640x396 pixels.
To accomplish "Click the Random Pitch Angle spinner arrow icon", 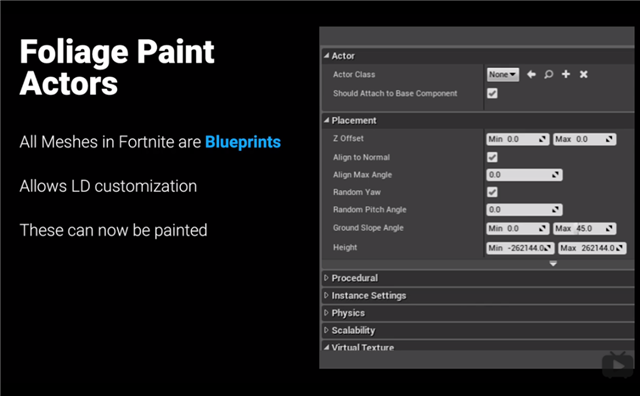I will pyautogui.click(x=555, y=209).
